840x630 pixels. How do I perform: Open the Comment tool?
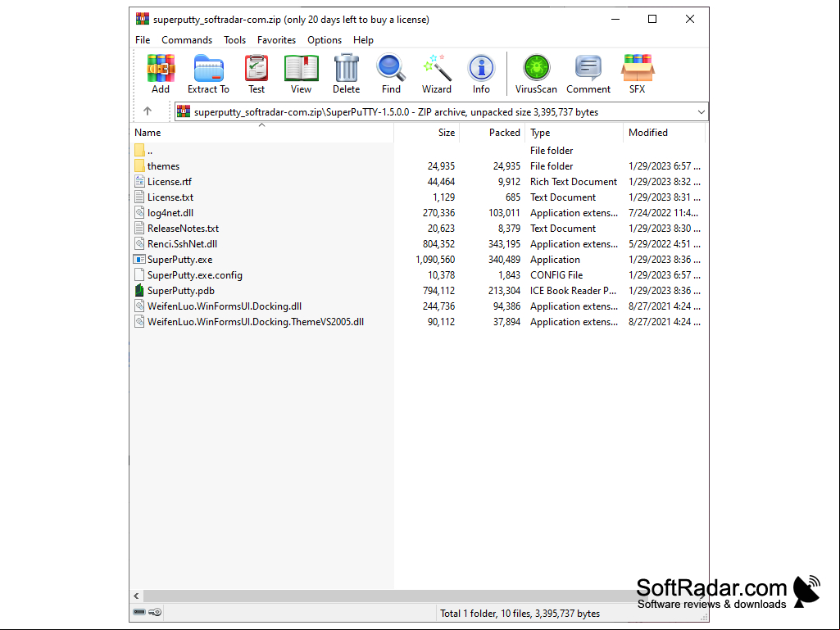pos(588,74)
